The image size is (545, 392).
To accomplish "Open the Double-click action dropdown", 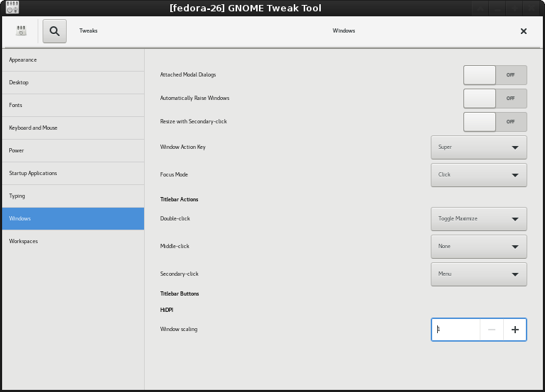I will click(478, 219).
